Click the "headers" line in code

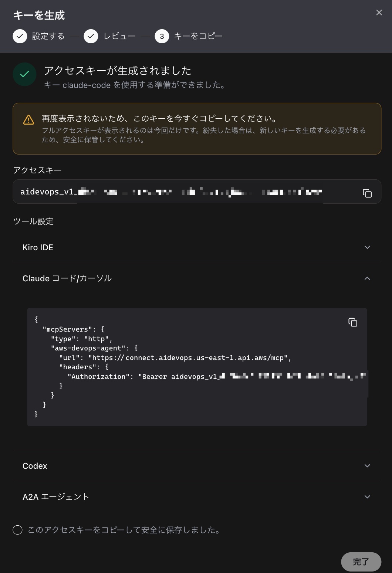(x=84, y=367)
